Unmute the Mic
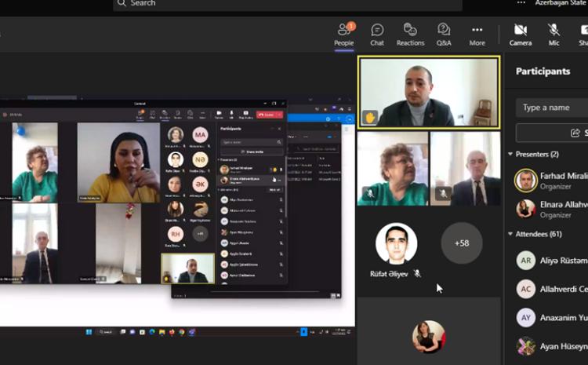This screenshot has height=365, width=588. click(554, 34)
